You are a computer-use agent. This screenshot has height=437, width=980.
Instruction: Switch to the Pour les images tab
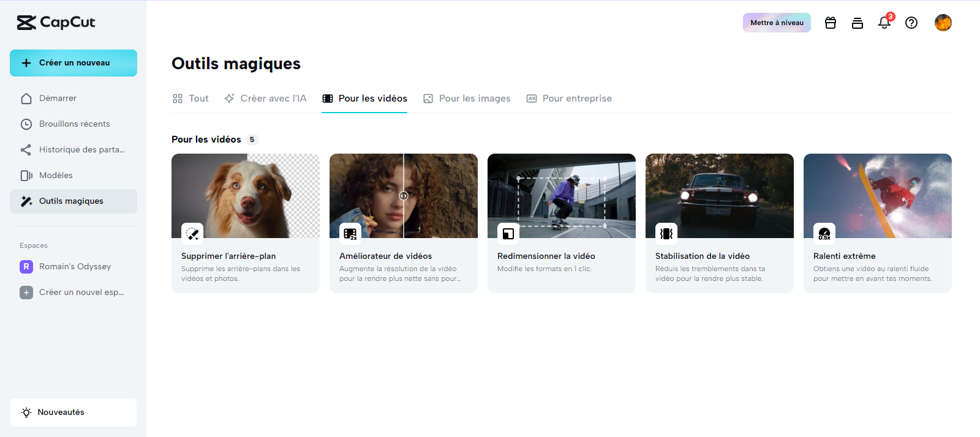[467, 99]
